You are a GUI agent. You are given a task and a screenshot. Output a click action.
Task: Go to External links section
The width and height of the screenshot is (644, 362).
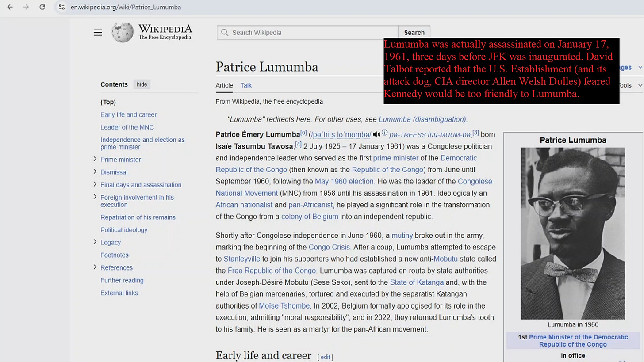tap(119, 293)
